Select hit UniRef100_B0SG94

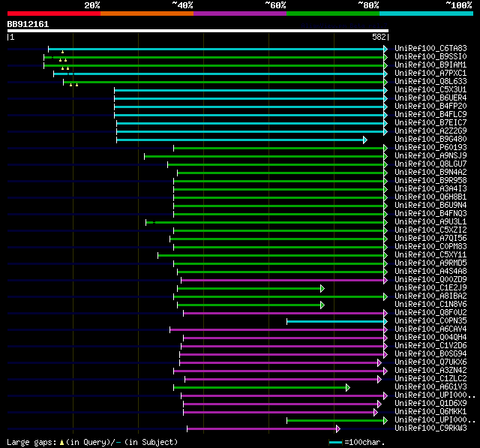point(430,354)
